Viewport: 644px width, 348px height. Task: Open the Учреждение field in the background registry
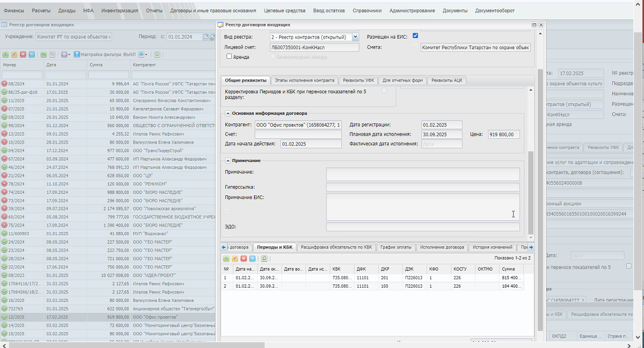pyautogui.click(x=74, y=37)
